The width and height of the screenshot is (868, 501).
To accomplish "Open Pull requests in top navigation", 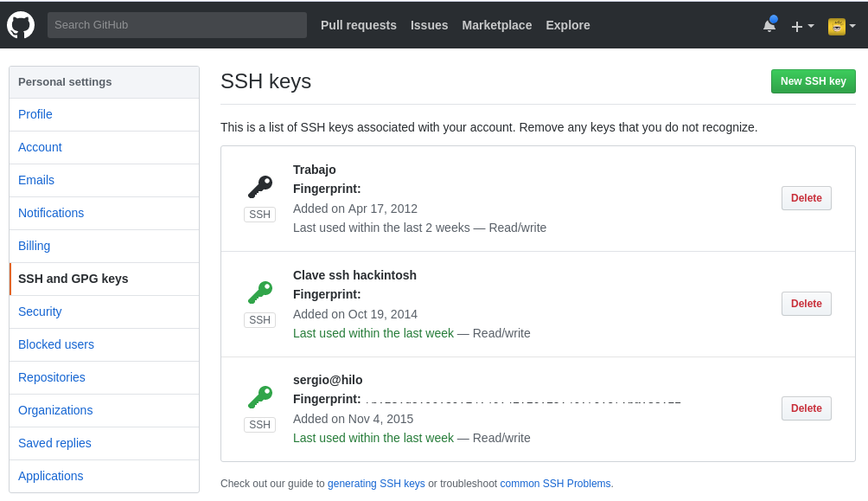I will [x=358, y=25].
